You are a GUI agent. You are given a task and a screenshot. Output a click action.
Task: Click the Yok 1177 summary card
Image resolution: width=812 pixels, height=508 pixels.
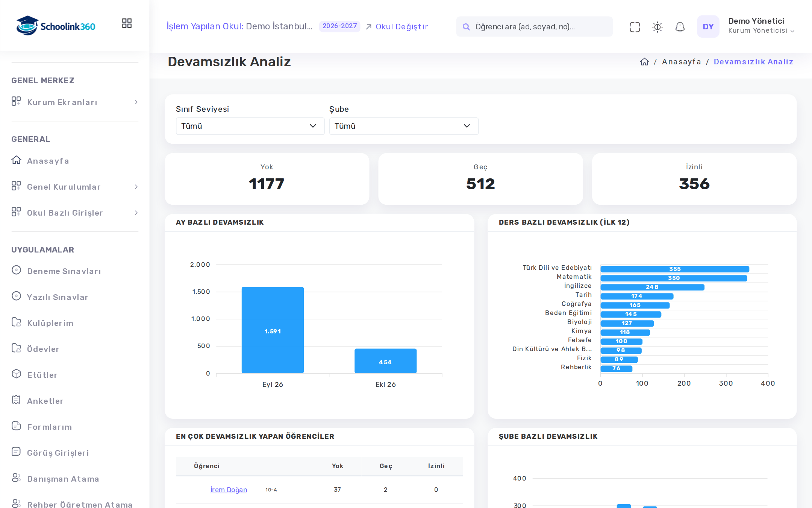(x=267, y=179)
